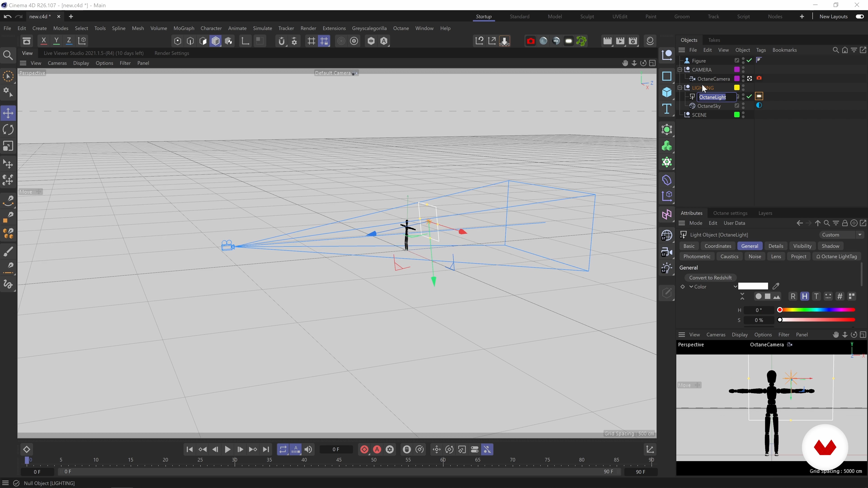Search objects in Object Manager
This screenshot has width=868, height=488.
coord(836,50)
